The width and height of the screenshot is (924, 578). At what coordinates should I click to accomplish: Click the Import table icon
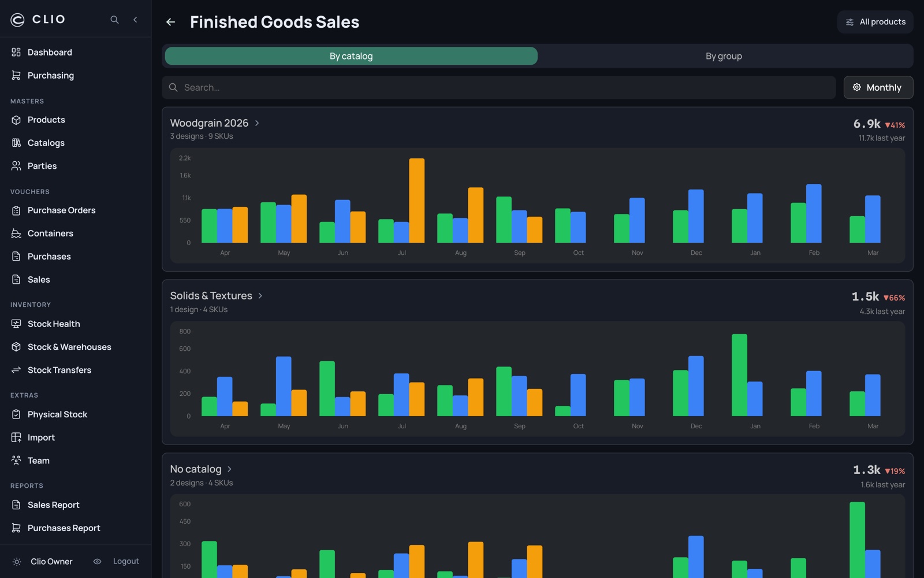click(16, 438)
